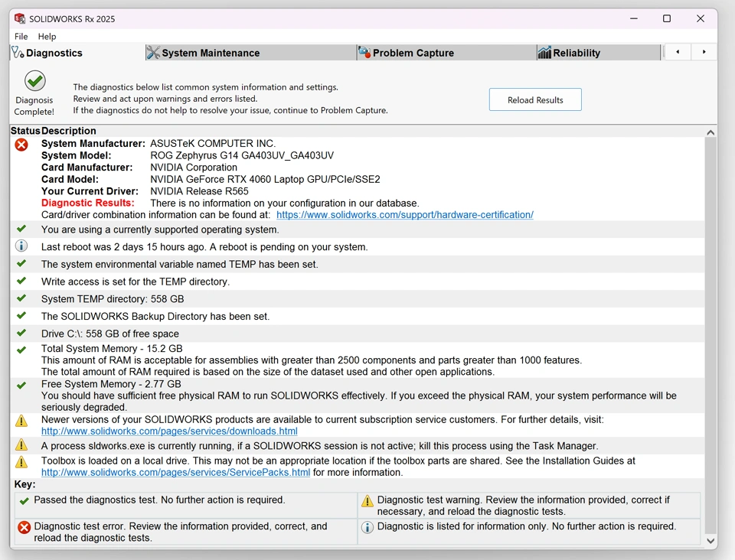The image size is (735, 560).
Task: Click the NVIDIA Release R565 driver text
Action: coord(199,191)
